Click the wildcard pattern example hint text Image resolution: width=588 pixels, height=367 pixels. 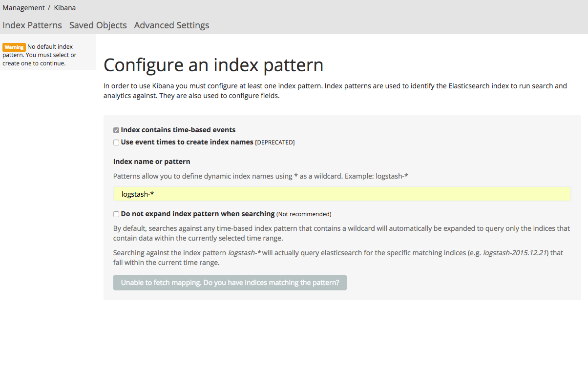tap(260, 176)
